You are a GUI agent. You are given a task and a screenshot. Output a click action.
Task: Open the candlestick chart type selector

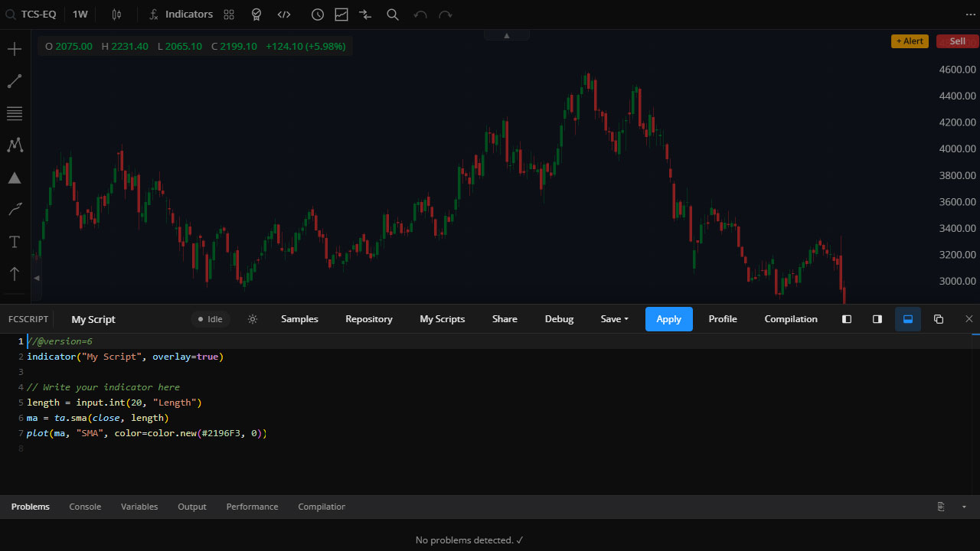pos(116,14)
